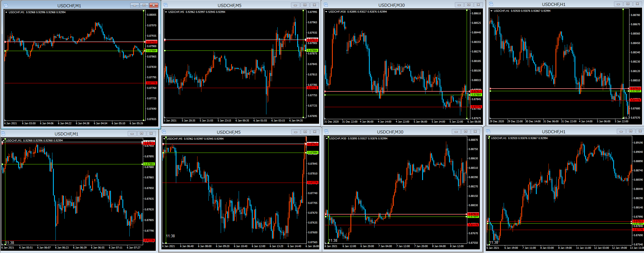Click the chart icon of upper USDCHF,H1 window
Viewport: 644px width, 253px height.
(491, 4)
